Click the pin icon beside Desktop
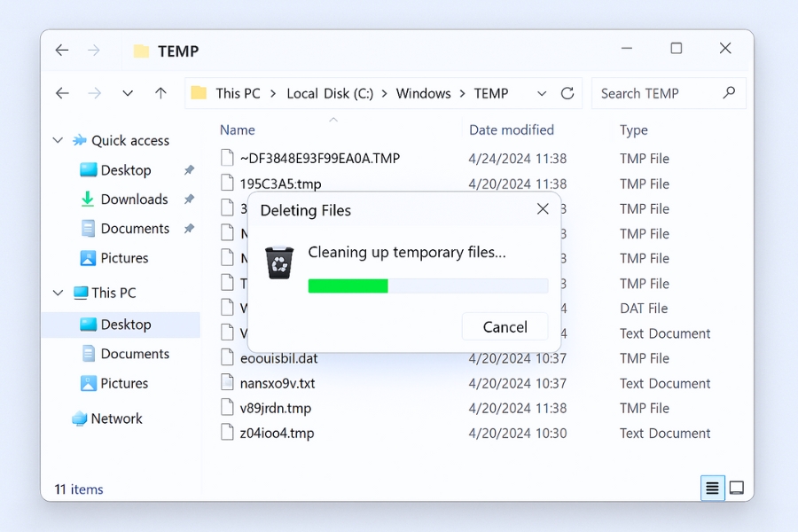 (189, 170)
